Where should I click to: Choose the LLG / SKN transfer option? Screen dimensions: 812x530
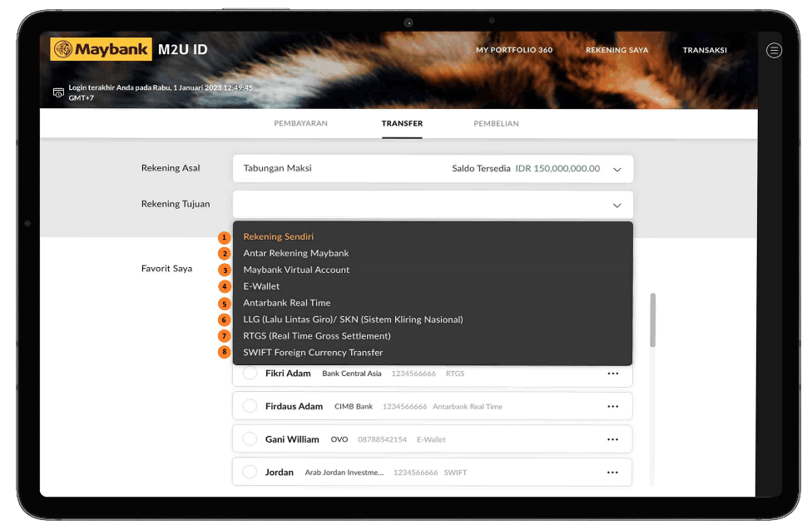[354, 319]
